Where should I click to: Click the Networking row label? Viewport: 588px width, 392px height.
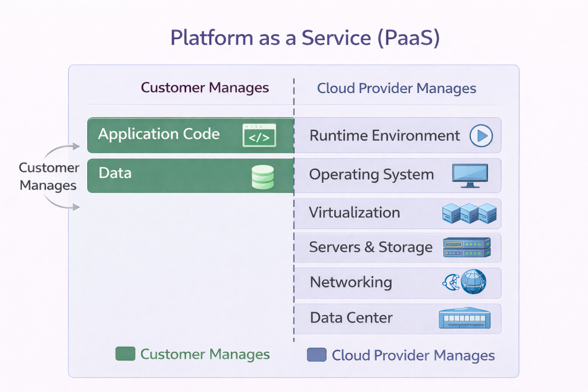351,282
